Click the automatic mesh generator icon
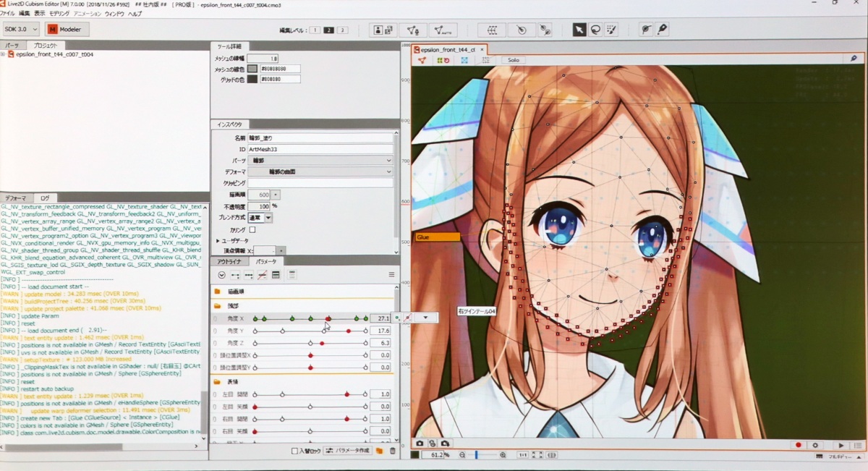This screenshot has height=471, width=868. coord(441,30)
